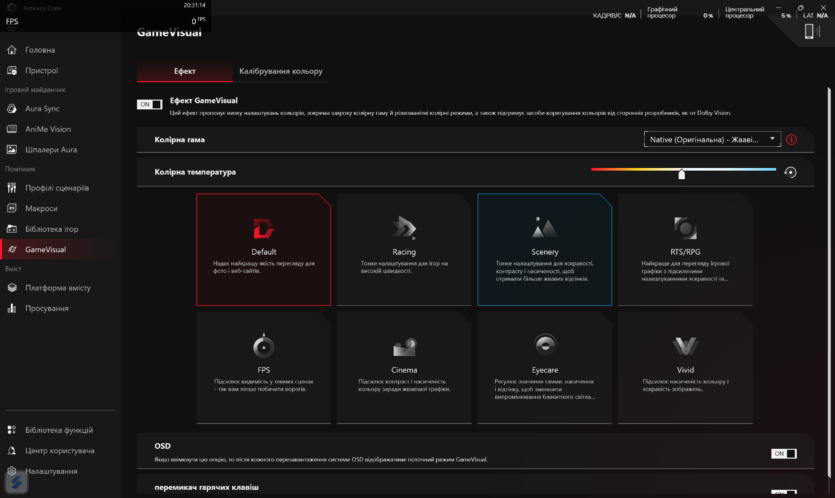The image size is (835, 498).
Task: Click the Eyecare mode eye icon
Action: 545,345
